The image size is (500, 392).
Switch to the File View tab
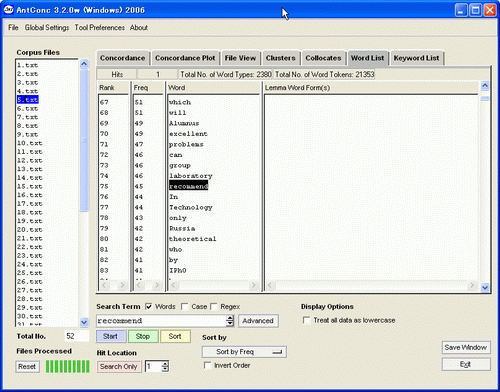pos(240,58)
